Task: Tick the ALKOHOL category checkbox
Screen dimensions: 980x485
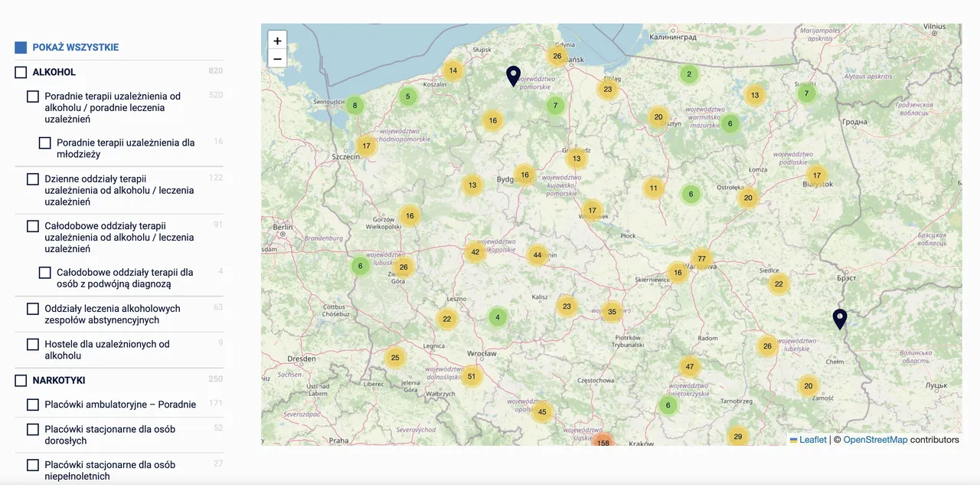Action: pos(21,72)
